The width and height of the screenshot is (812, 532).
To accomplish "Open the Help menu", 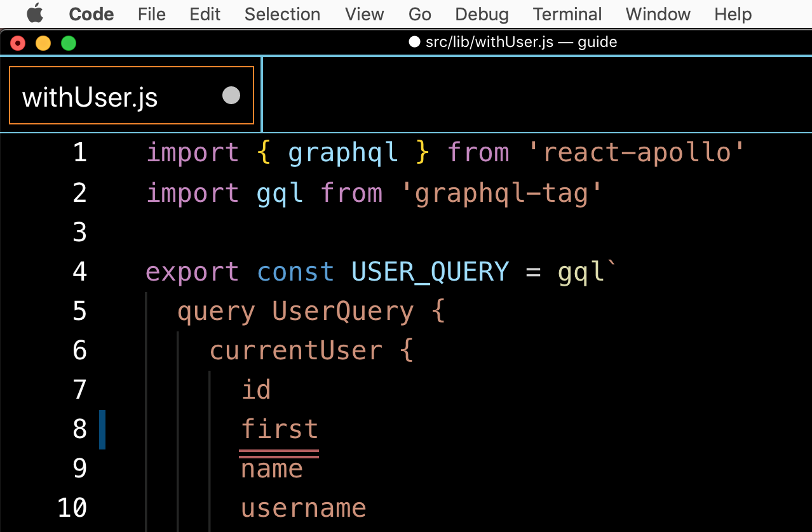I will pyautogui.click(x=733, y=14).
